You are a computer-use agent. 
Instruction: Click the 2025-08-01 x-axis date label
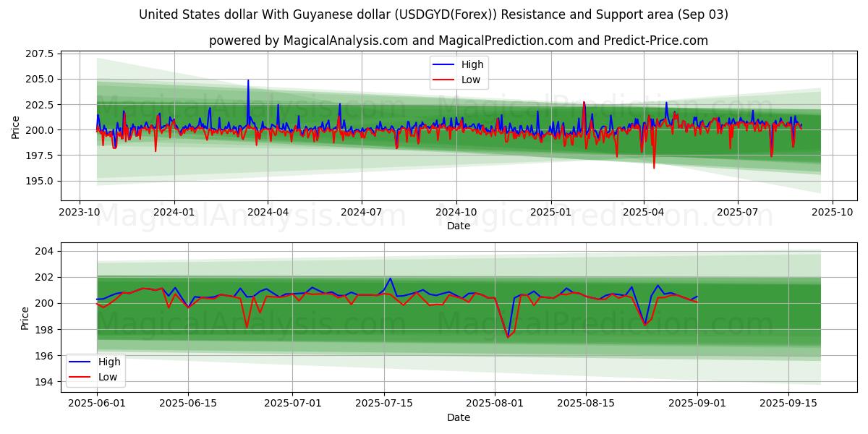tap(495, 404)
